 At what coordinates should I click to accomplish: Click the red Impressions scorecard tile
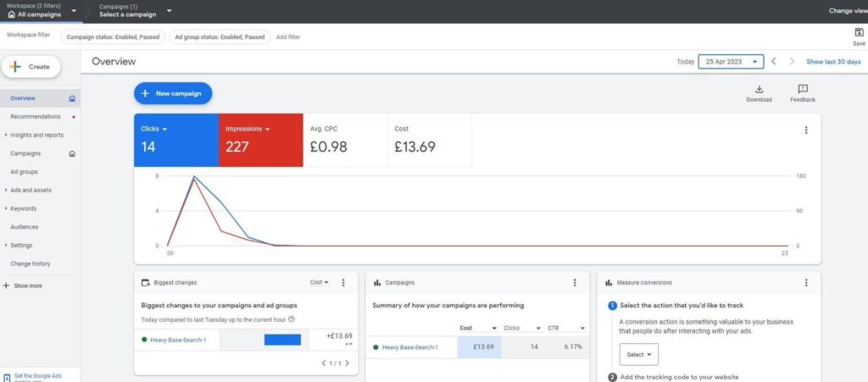[261, 140]
